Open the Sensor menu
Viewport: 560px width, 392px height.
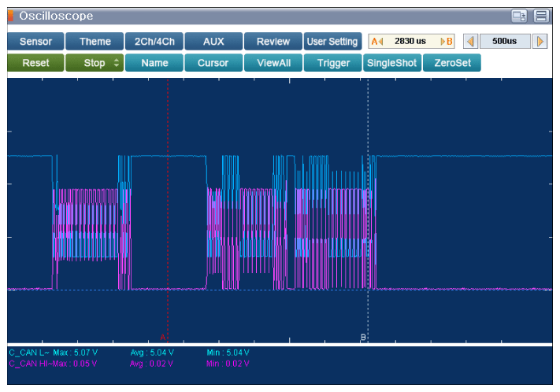tap(35, 42)
